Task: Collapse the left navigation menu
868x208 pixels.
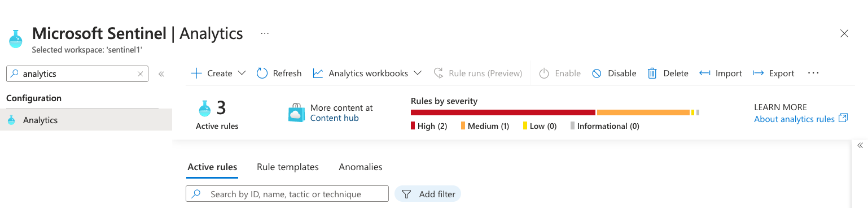Action: point(161,74)
